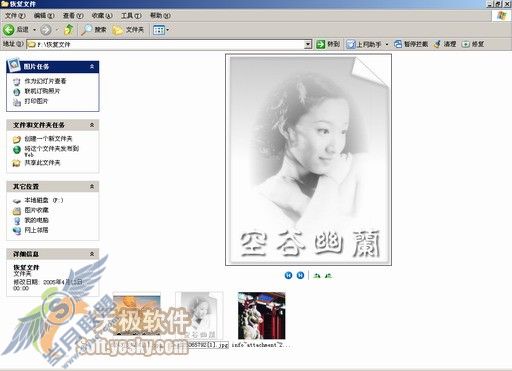Screen dimensions: 512x371
Task: Go up one folder level
Action: 69,30
